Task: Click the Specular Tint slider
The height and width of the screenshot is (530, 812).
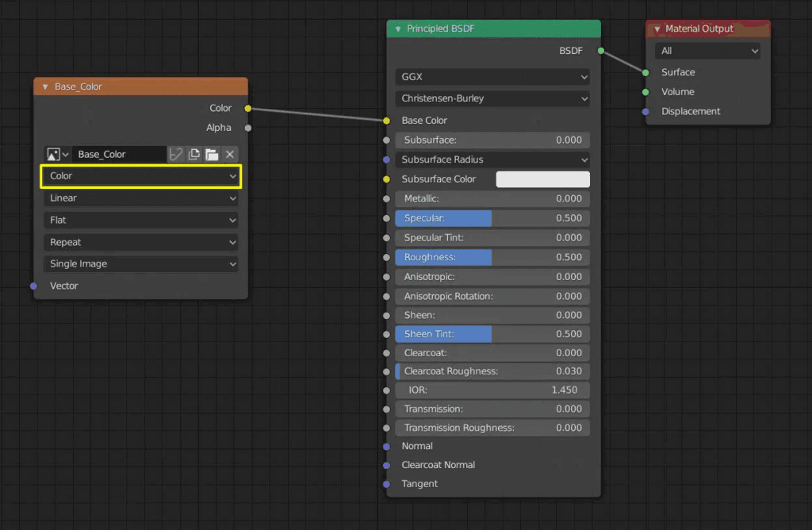Action: (492, 238)
